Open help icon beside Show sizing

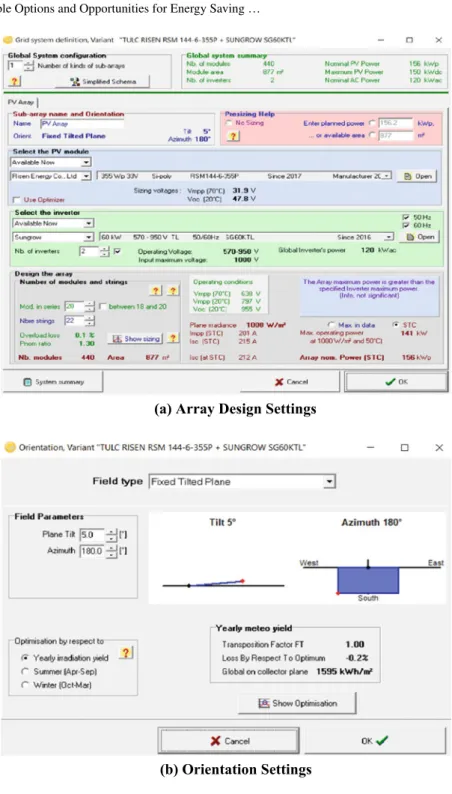(173, 338)
